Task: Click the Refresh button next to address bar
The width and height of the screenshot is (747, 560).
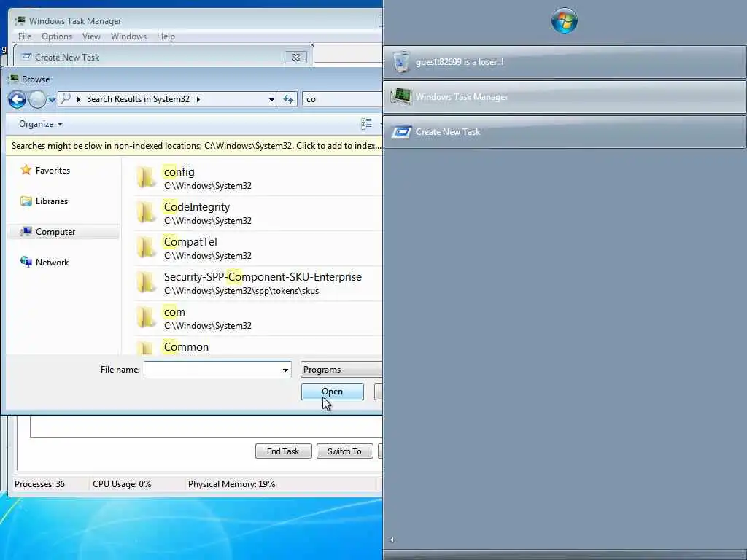Action: click(288, 99)
